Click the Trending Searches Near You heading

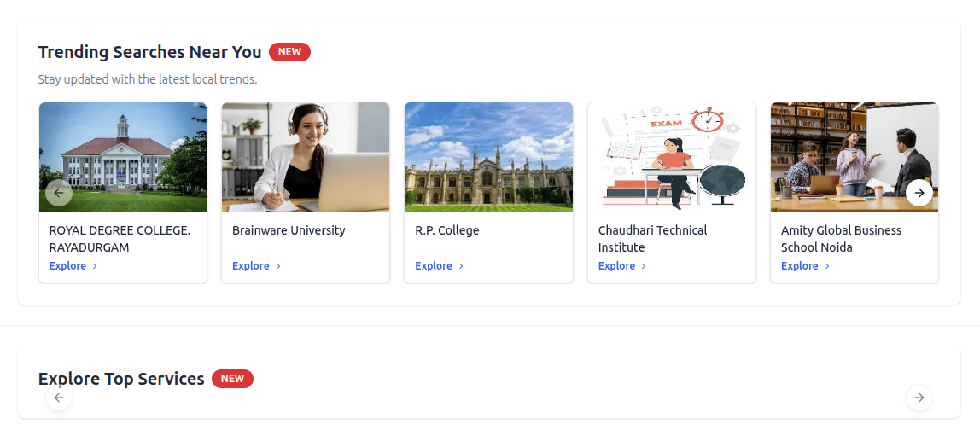point(149,52)
